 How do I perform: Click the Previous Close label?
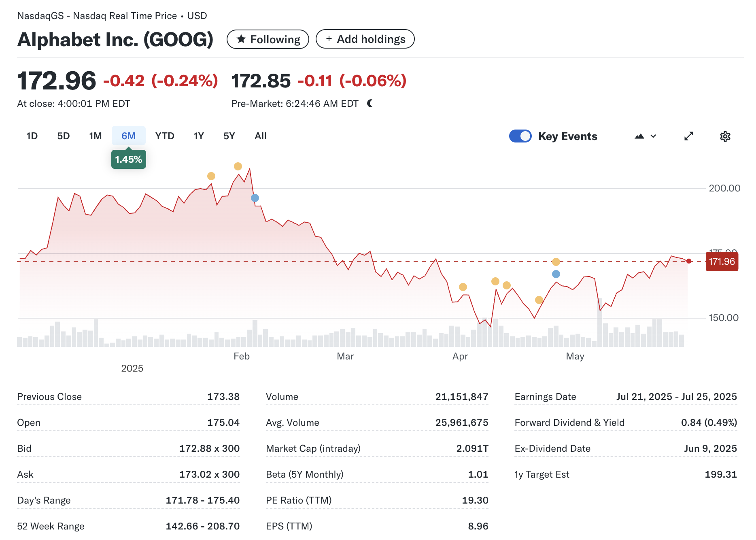[49, 397]
